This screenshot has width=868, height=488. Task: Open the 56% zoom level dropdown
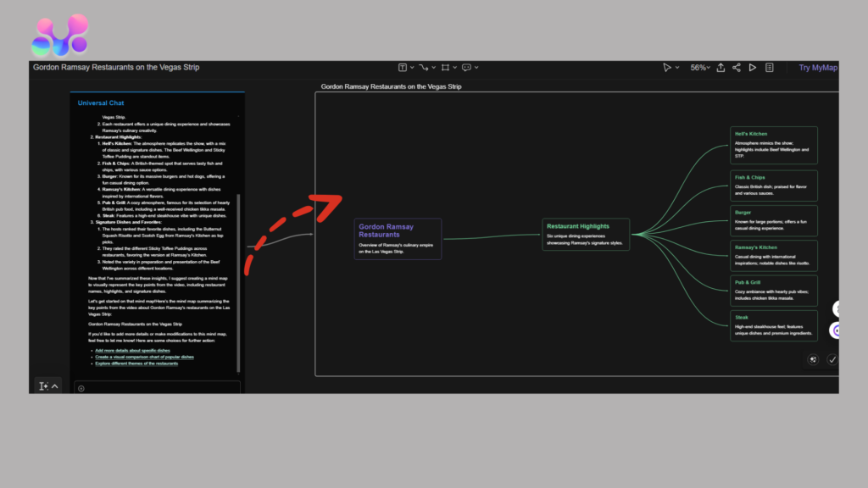coord(699,68)
